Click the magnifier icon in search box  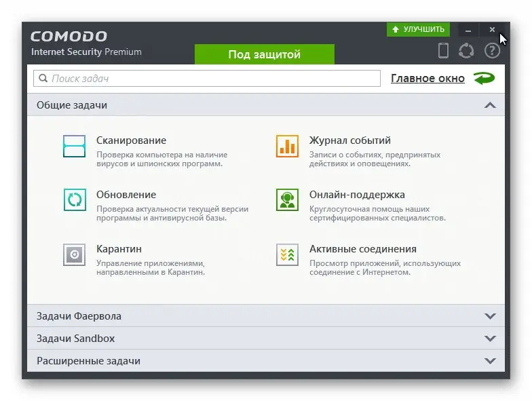43,79
